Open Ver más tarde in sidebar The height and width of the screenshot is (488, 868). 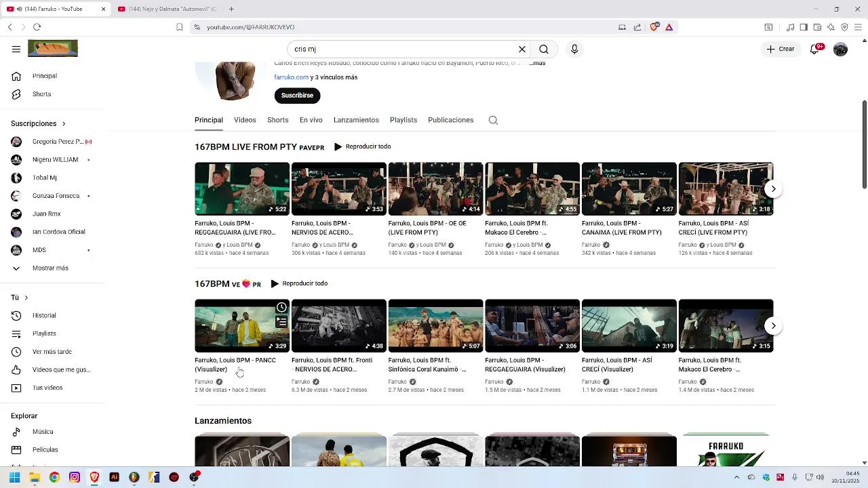pos(52,352)
